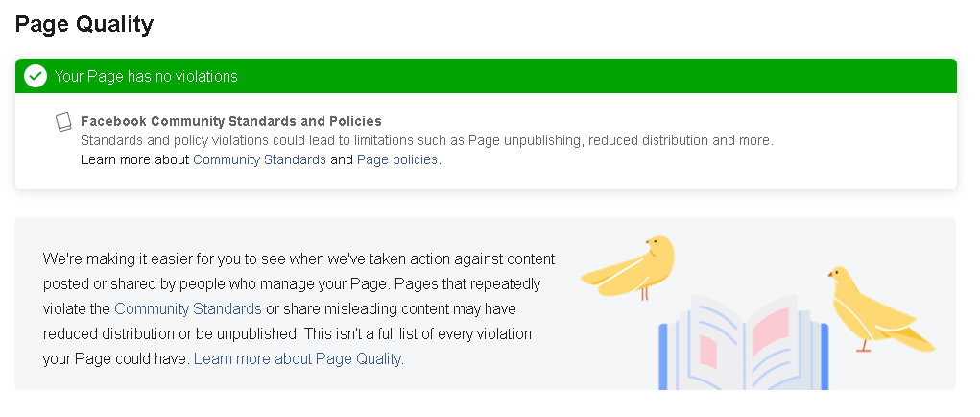This screenshot has height=417, width=980.
Task: Click the standards and policy violations description
Action: click(x=427, y=140)
